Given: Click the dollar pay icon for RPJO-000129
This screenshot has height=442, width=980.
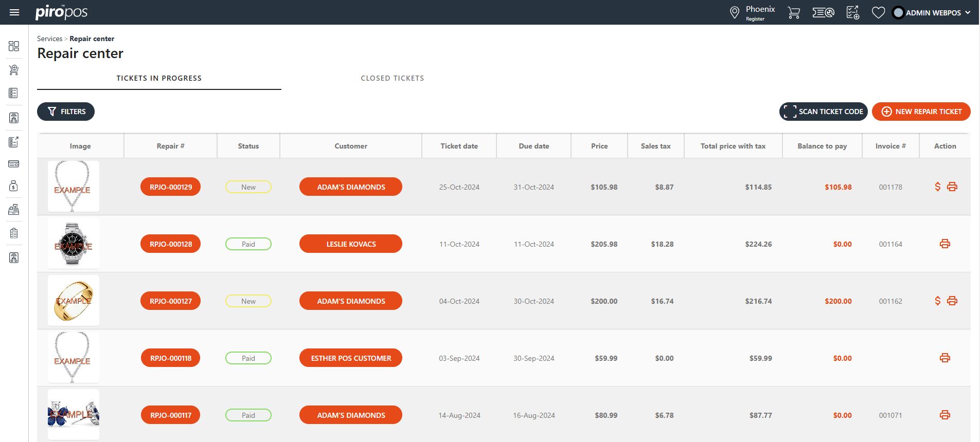Looking at the screenshot, I should [x=937, y=187].
